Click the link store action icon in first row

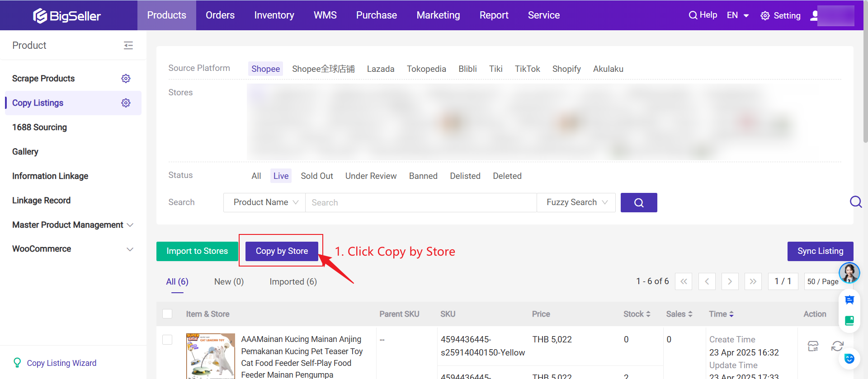813,346
